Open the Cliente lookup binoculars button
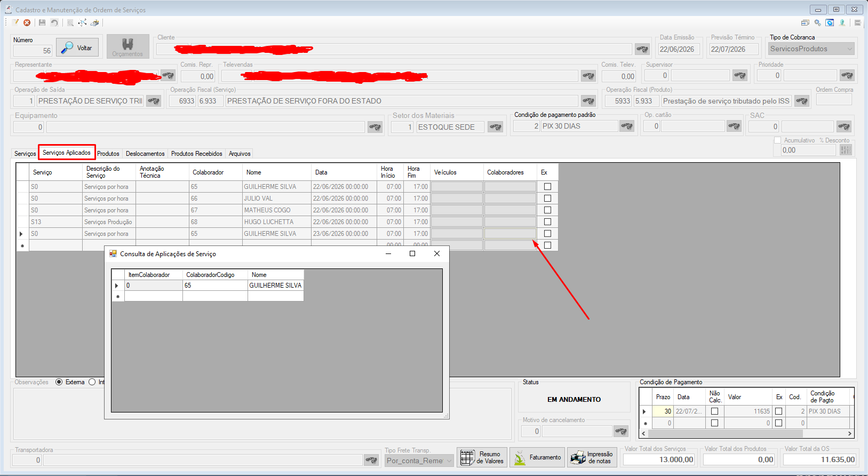Viewport: 868px width, 476px height. 642,49
